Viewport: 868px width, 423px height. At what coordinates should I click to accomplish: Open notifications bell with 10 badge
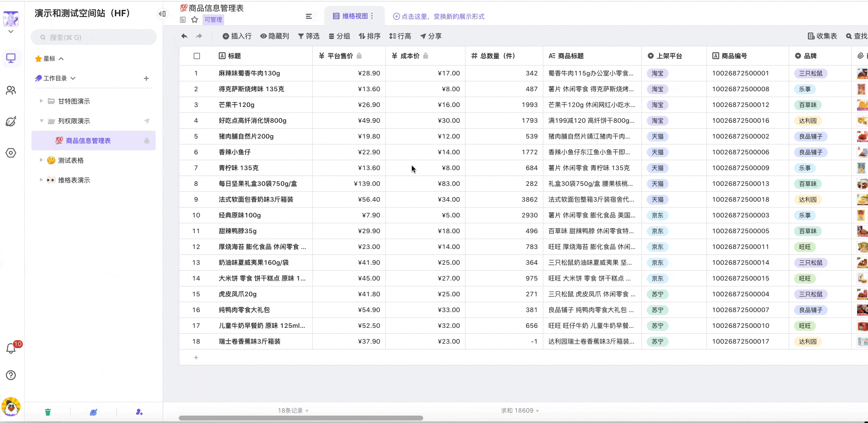point(11,348)
